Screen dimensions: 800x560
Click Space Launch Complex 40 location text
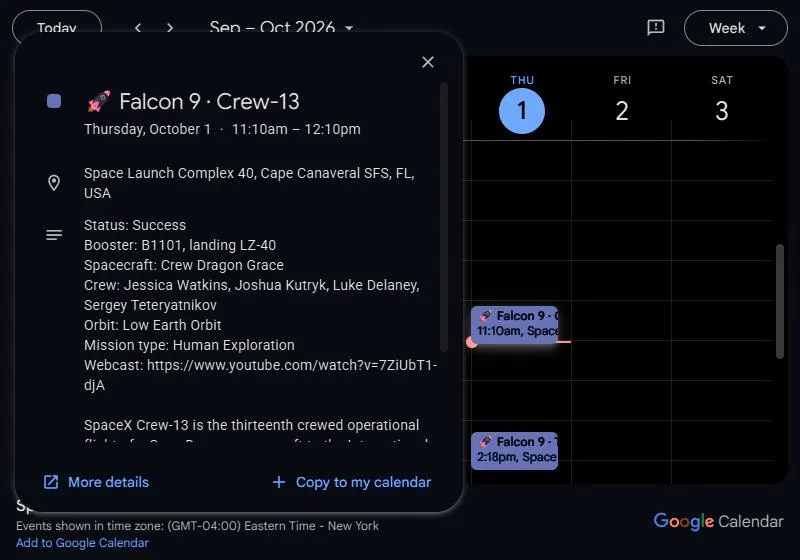click(x=249, y=183)
